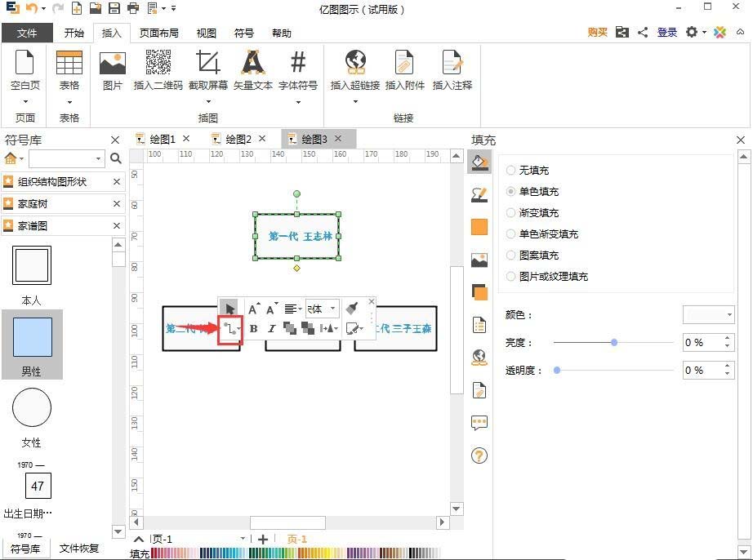Click the 截取屏幕 screen capture tool
The image size is (753, 560).
point(207,73)
